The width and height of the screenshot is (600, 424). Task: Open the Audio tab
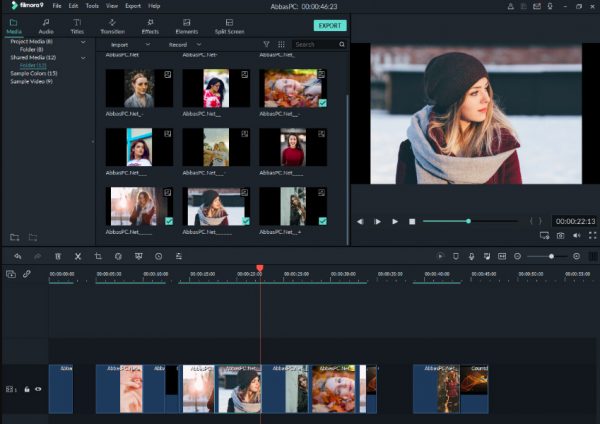(x=46, y=26)
